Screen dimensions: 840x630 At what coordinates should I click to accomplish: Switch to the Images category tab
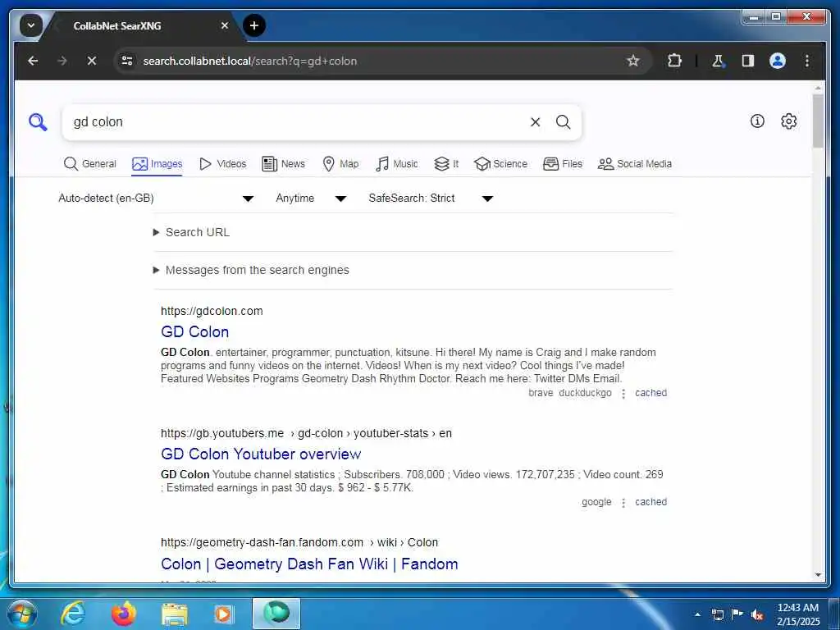(x=157, y=164)
